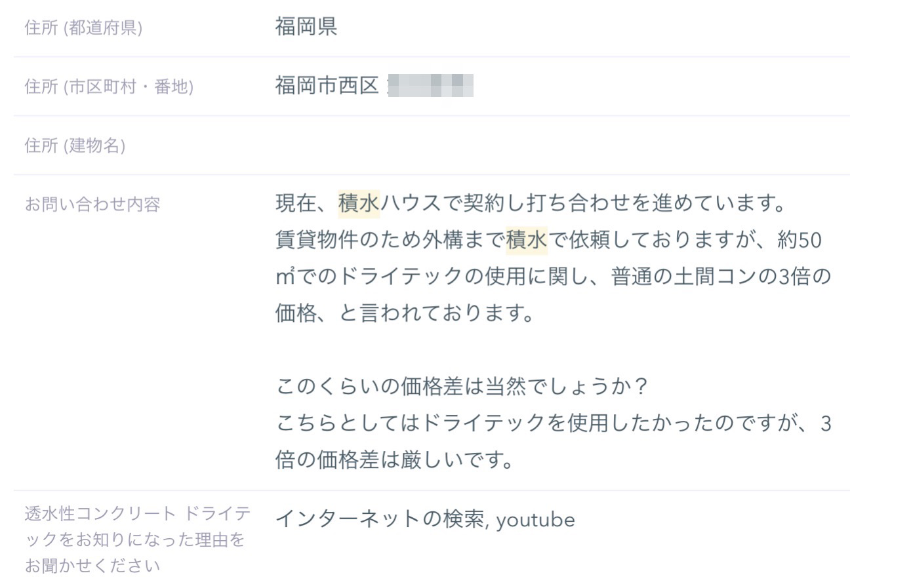Click the line starting with 現在、
The height and width of the screenshot is (588, 911).
click(x=531, y=203)
